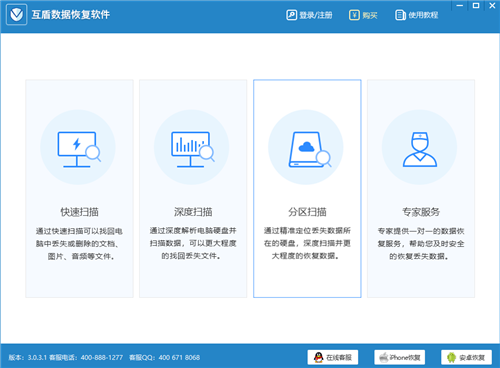Image resolution: width=500 pixels, height=368 pixels.
Task: Select the 快速扫描 heading text
Action: click(79, 212)
